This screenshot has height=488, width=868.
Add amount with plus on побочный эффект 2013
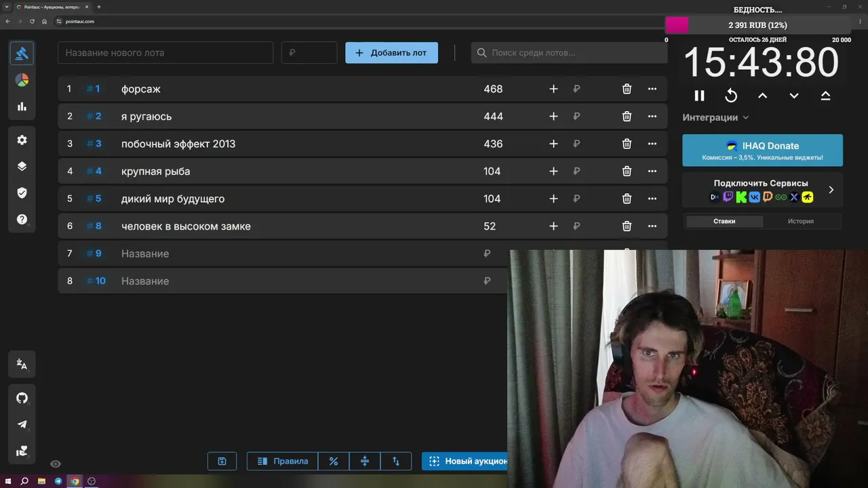point(553,144)
